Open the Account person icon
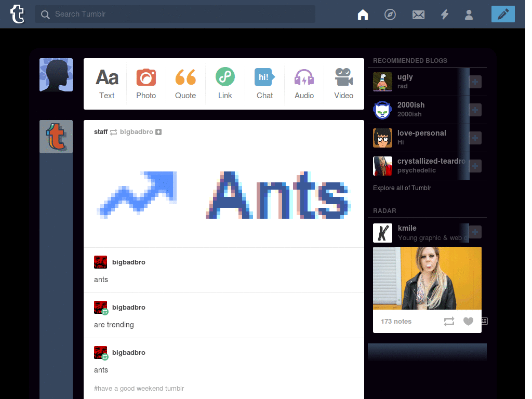532x399 pixels. 469,15
